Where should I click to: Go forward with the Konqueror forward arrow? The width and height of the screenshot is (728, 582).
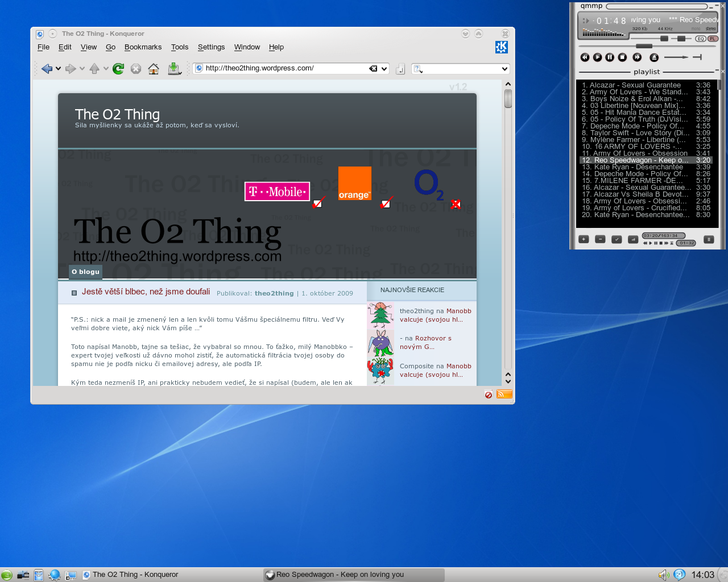(x=71, y=69)
